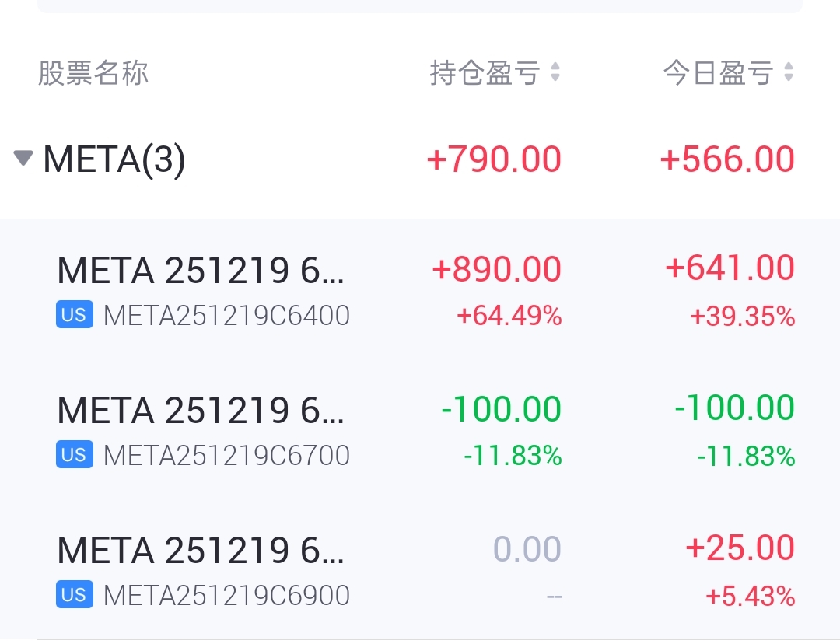The height and width of the screenshot is (644, 840).
Task: Tap the 持仓盈亏 column header text
Action: coord(485,73)
